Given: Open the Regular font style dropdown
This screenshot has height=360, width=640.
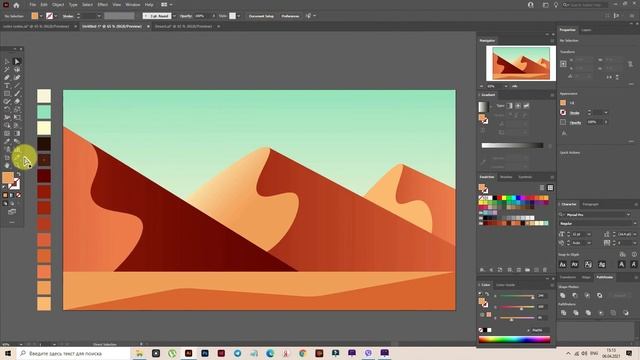Looking at the screenshot, I should point(634,224).
